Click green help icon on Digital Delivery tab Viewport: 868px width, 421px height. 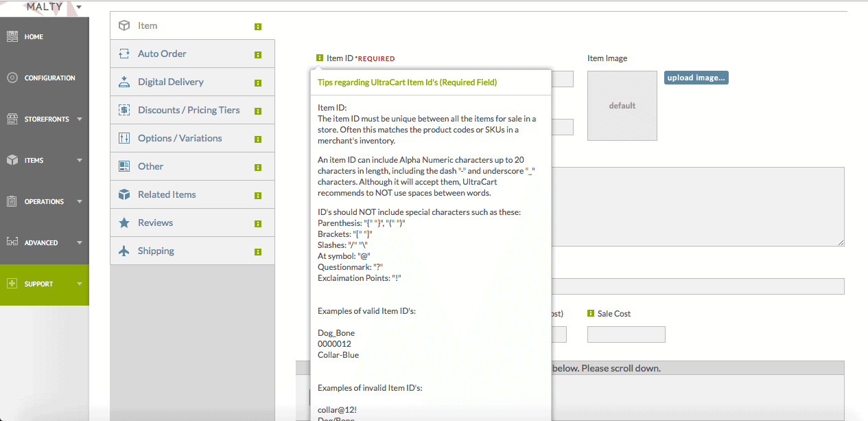click(x=258, y=83)
